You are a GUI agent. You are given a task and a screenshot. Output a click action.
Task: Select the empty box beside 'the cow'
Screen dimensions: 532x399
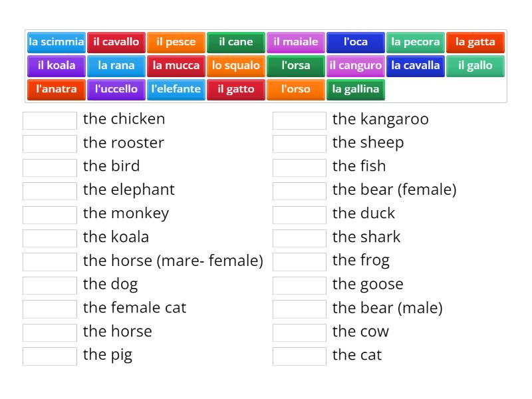299,332
